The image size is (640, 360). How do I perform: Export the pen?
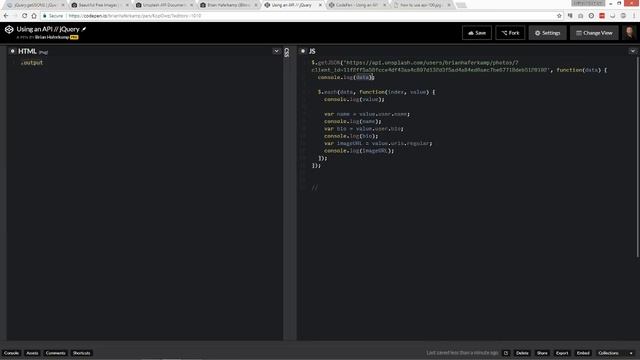[562, 353]
